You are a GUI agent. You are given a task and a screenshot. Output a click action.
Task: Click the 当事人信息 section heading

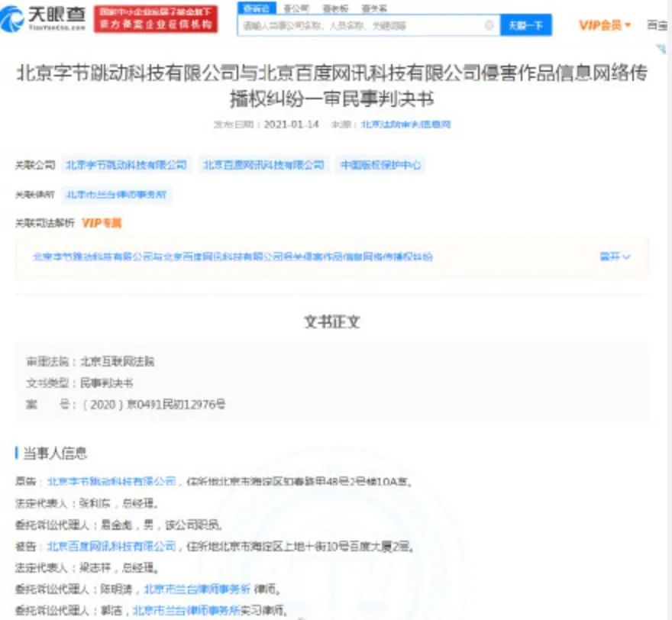click(55, 453)
